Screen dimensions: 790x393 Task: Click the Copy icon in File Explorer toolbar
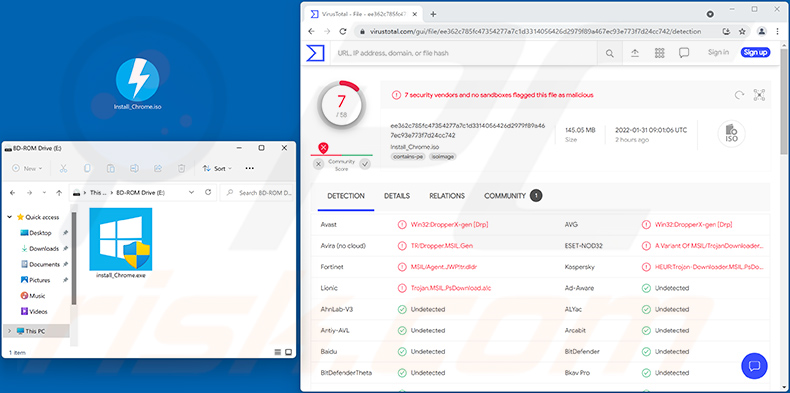pyautogui.click(x=87, y=168)
